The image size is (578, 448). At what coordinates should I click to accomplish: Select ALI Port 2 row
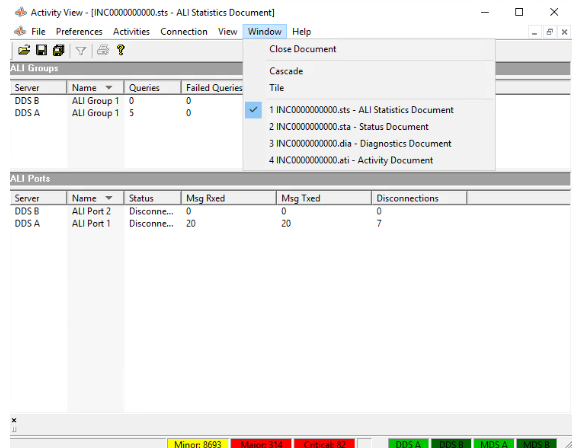[x=290, y=211]
